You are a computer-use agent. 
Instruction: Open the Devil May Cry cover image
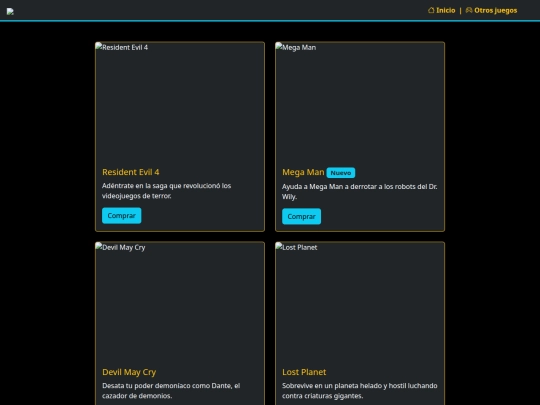click(x=180, y=302)
